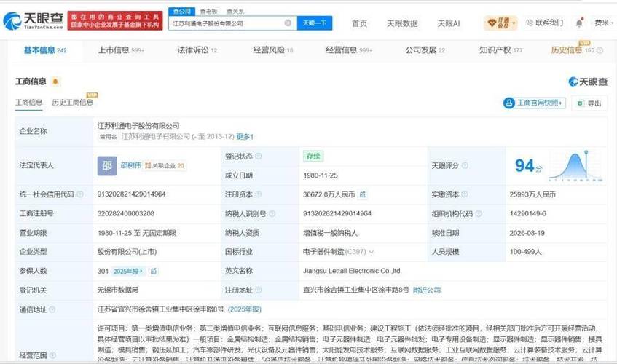Click help icon next to 统一社会信用代码
The image size is (617, 364).
(80, 194)
